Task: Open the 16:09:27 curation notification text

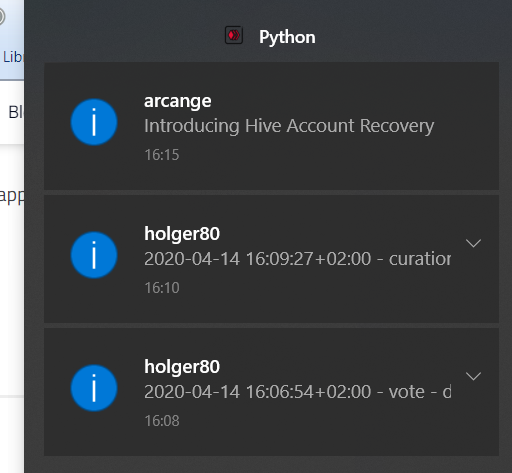Action: tap(297, 259)
